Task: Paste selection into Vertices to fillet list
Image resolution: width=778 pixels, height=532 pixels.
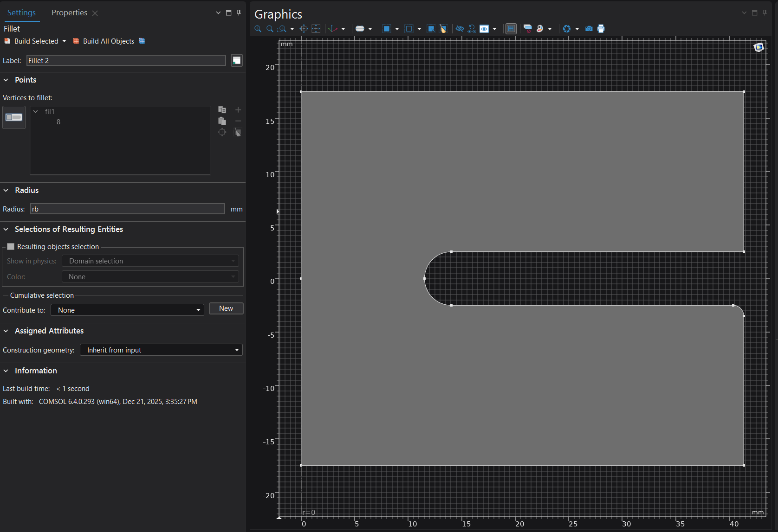Action: click(222, 121)
